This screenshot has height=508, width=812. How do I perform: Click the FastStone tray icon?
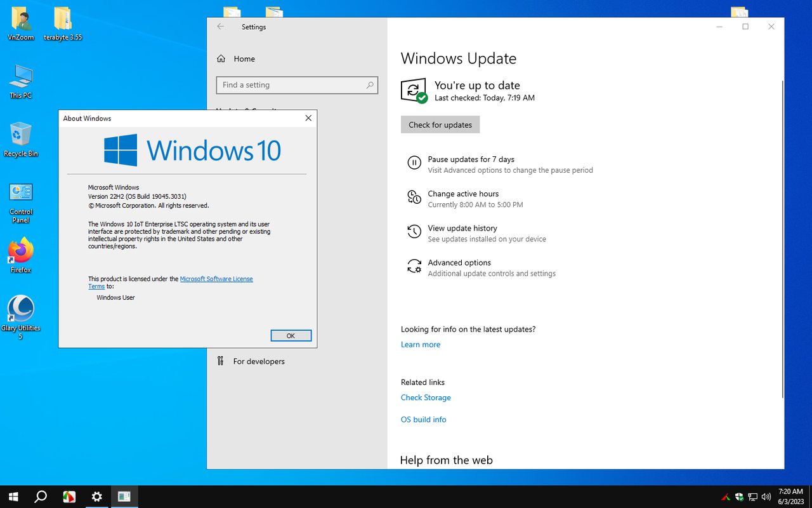click(726, 497)
